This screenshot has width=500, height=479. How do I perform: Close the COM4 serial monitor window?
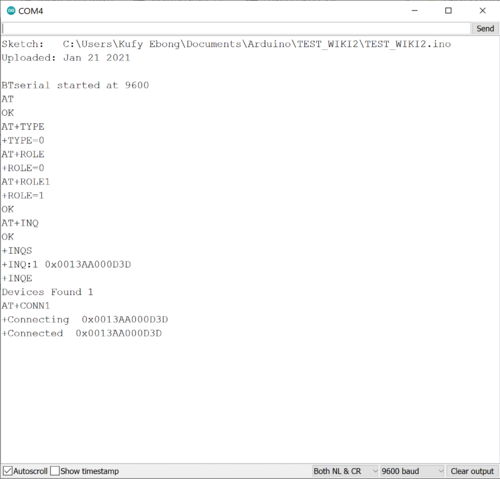pos(482,11)
